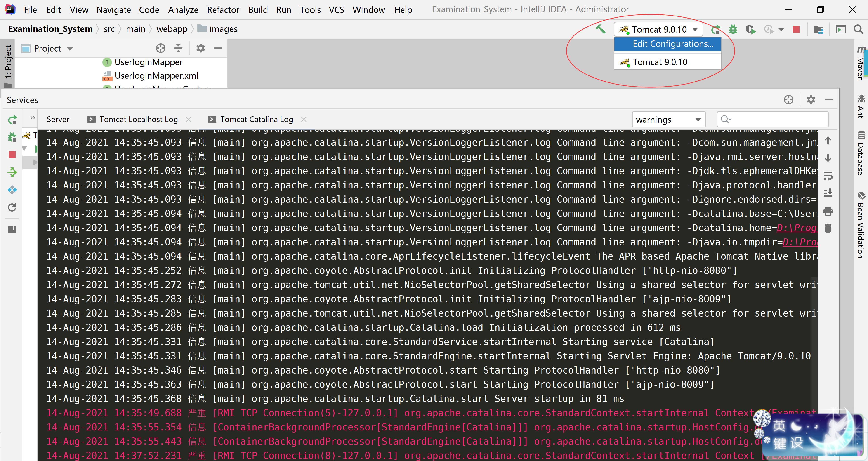The height and width of the screenshot is (461, 868).
Task: Click the Search Everywhere magnifier icon
Action: (x=858, y=29)
